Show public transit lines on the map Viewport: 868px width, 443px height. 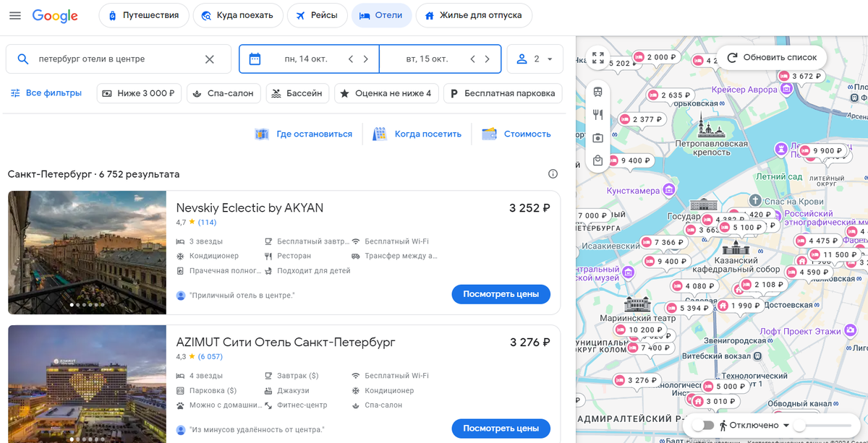pyautogui.click(x=597, y=92)
